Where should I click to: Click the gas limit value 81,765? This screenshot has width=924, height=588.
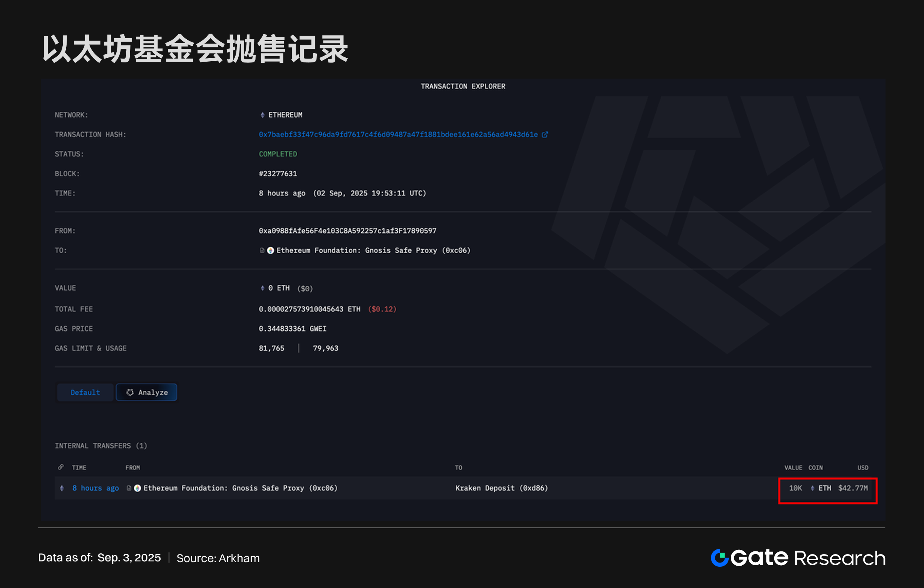271,348
